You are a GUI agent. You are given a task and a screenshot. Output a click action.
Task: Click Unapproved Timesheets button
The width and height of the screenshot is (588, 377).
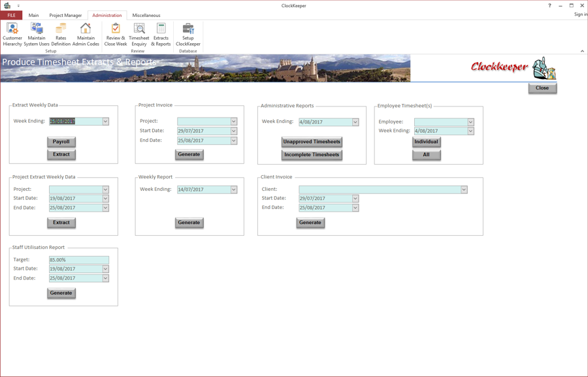click(x=312, y=142)
